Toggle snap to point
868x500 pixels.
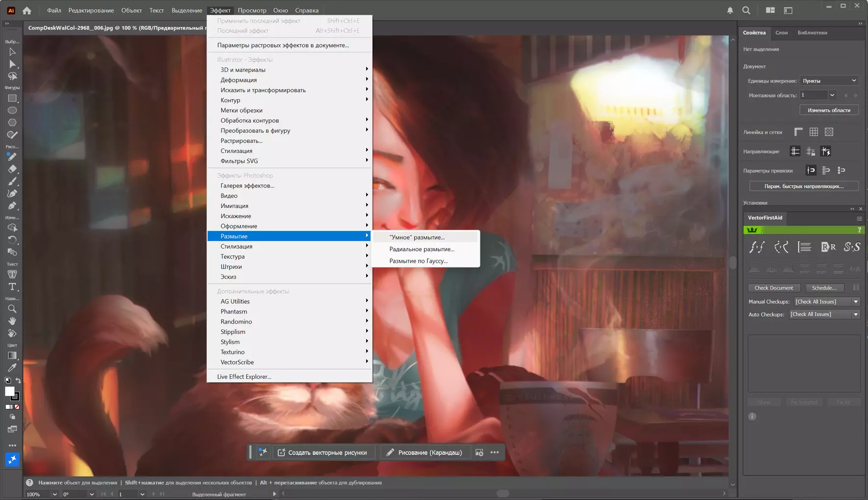(811, 171)
